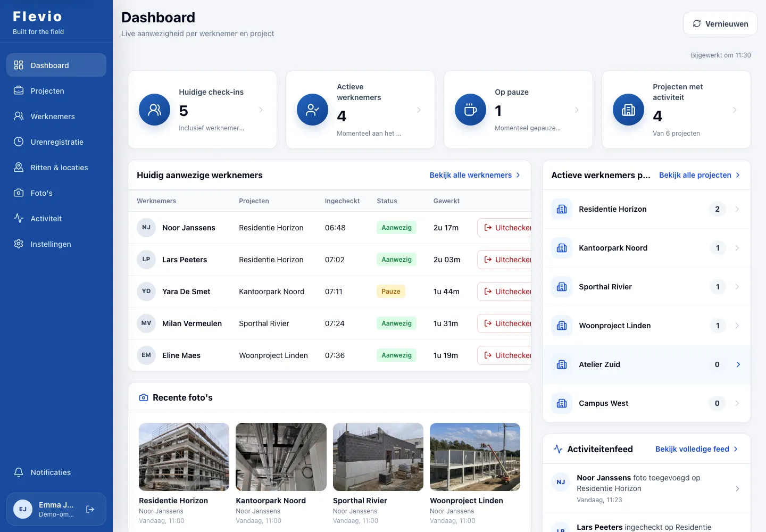
Task: Click the Op pauze coffee cup icon
Action: tap(470, 110)
